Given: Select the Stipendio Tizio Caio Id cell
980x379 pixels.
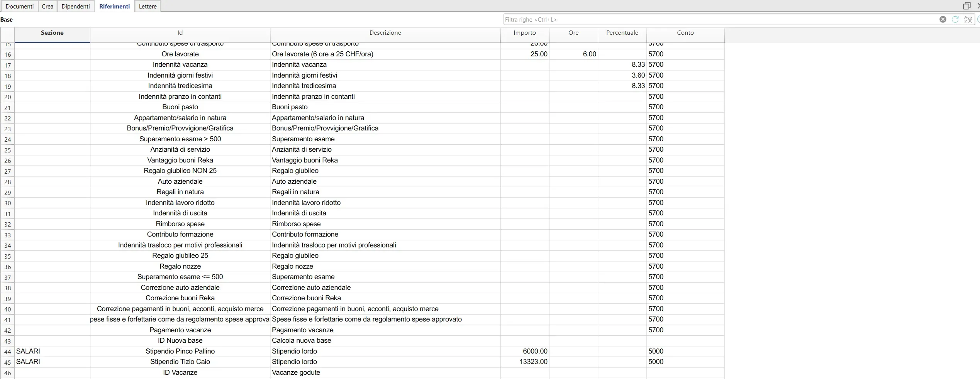Looking at the screenshot, I should coord(180,362).
